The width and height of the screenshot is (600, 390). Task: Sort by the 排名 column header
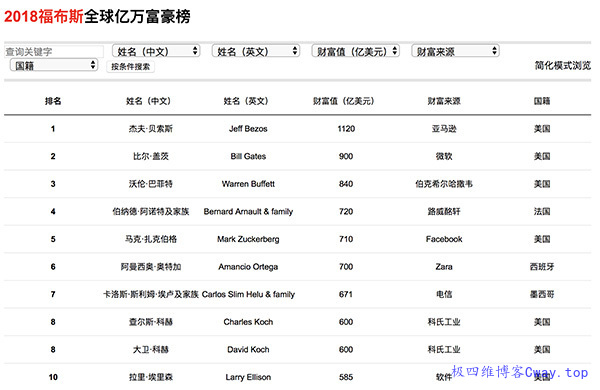click(53, 101)
